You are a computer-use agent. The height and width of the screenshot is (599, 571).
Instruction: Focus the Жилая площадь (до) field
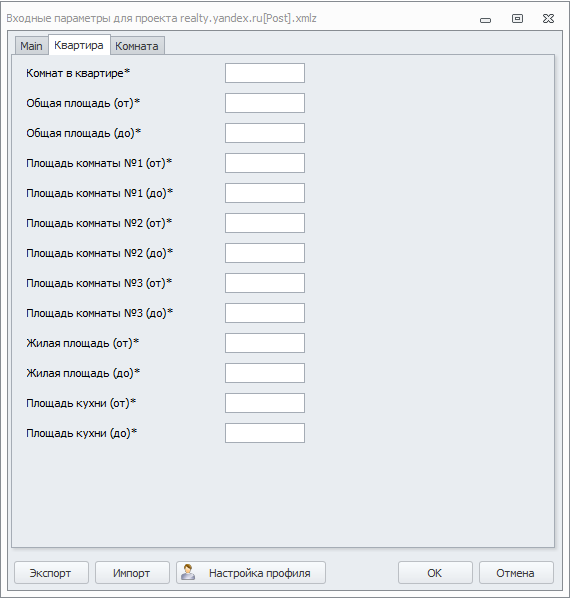click(265, 373)
